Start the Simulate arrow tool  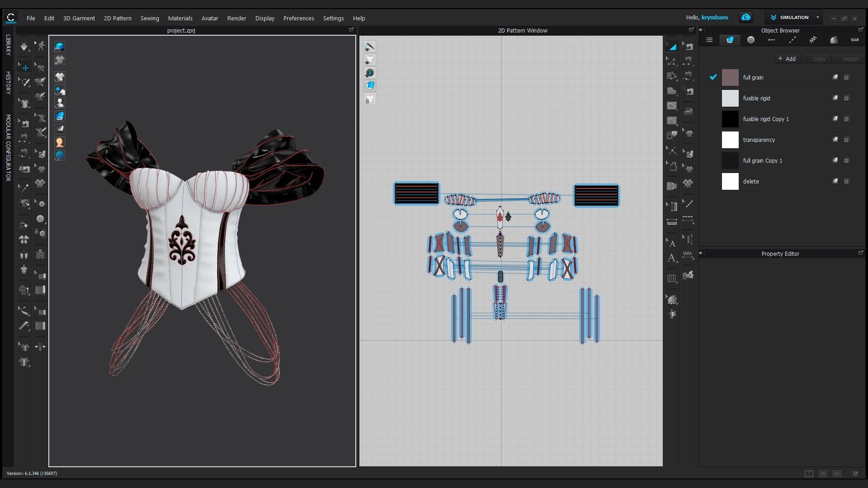click(x=24, y=47)
